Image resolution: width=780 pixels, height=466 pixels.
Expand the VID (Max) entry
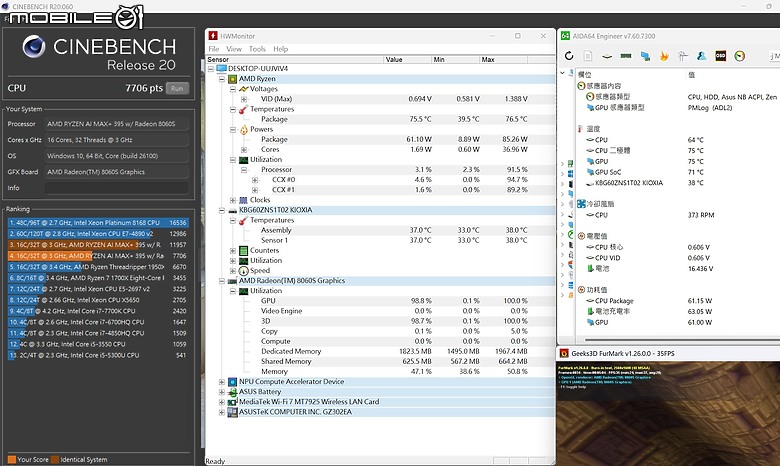click(244, 99)
